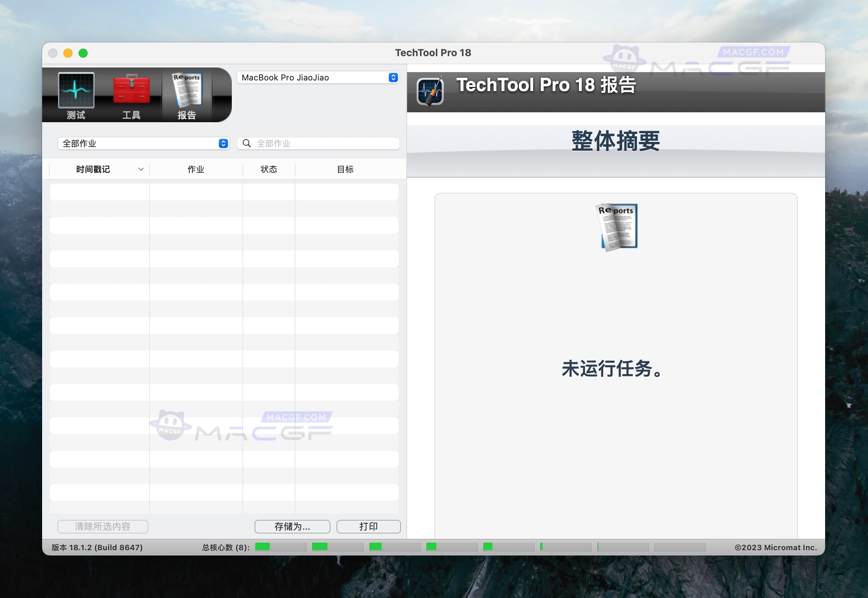Select the 作业 column header

pos(196,169)
